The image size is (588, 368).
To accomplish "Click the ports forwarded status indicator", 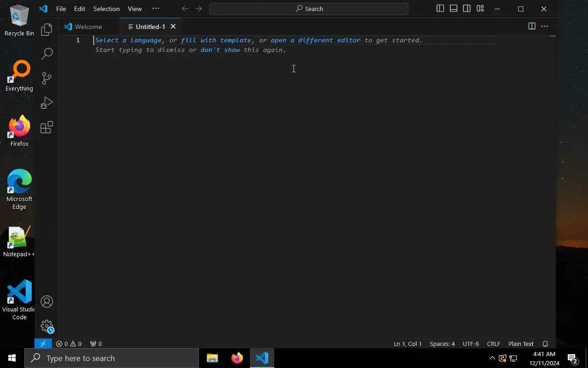I will pos(96,344).
